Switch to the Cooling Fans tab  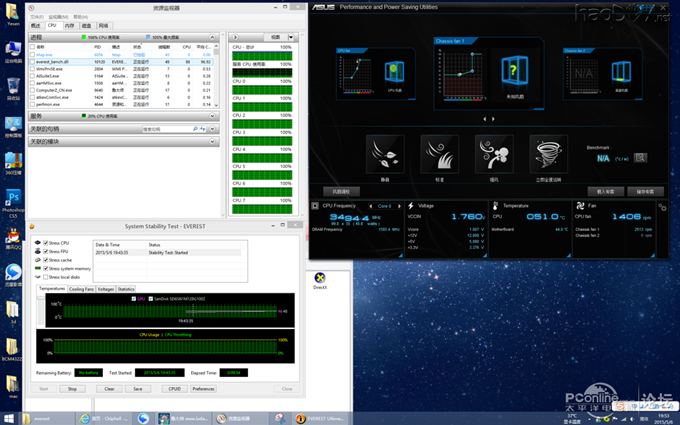click(x=81, y=288)
